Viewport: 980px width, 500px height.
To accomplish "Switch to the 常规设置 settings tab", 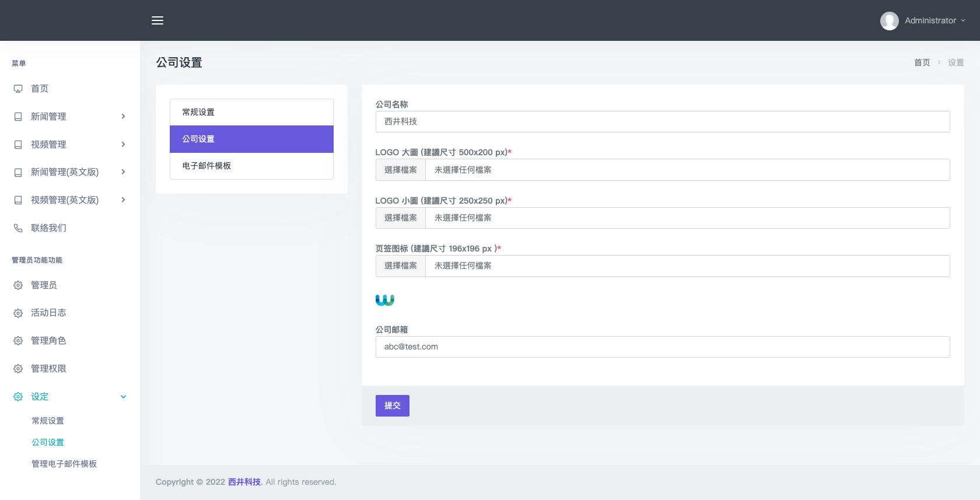I will [x=251, y=112].
